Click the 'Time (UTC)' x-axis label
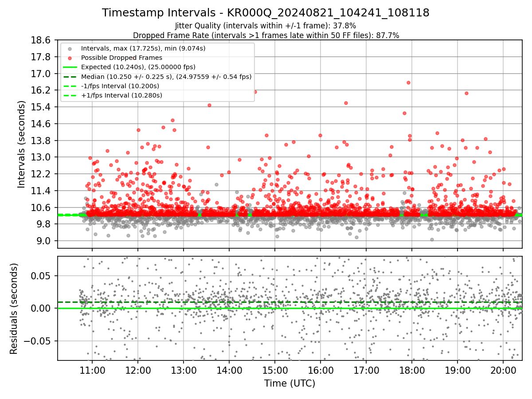The width and height of the screenshot is (532, 399). pos(289,383)
